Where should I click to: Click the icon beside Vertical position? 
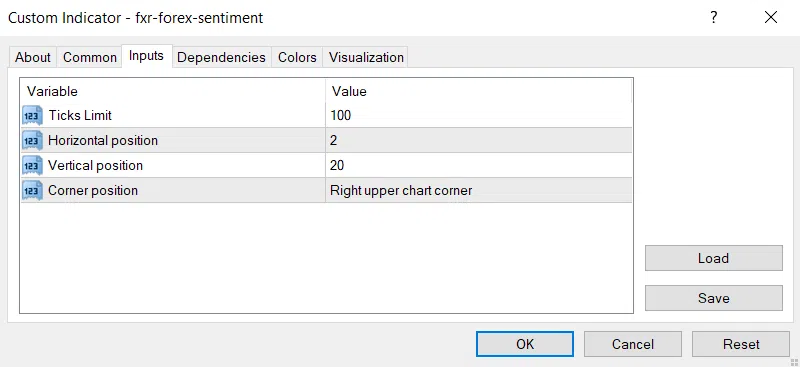(33, 165)
